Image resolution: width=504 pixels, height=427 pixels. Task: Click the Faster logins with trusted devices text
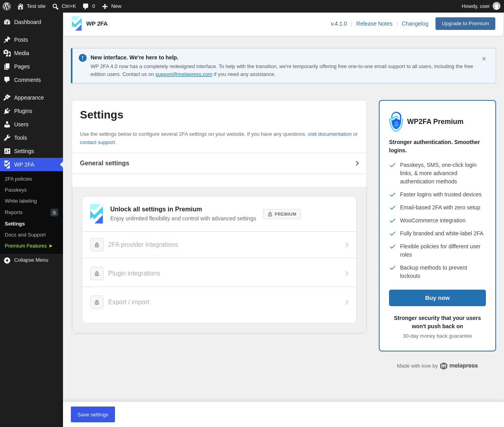pos(441,194)
